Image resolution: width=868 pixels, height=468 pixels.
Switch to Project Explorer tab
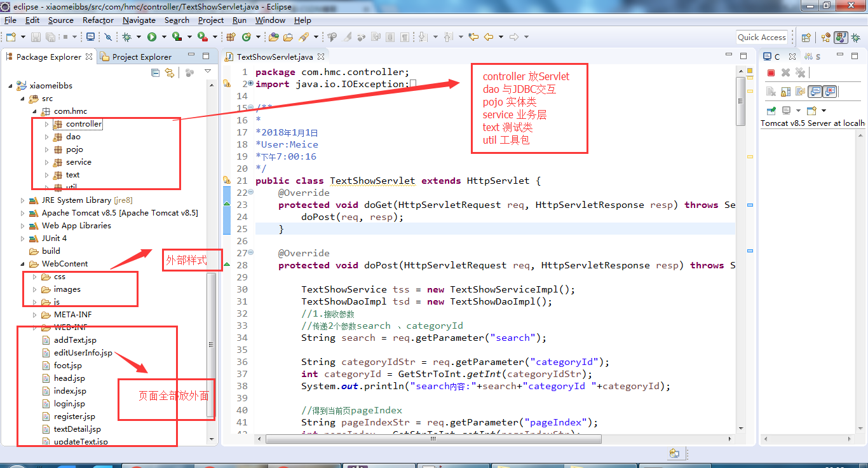[136, 57]
